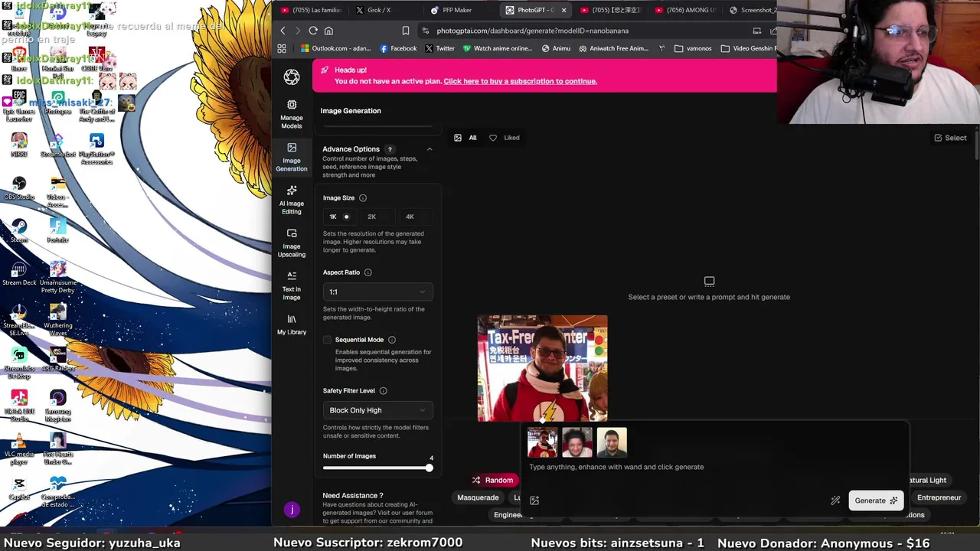Viewport: 980px width, 551px height.
Task: Enable the Sequential Mode checkbox
Action: [x=327, y=340]
